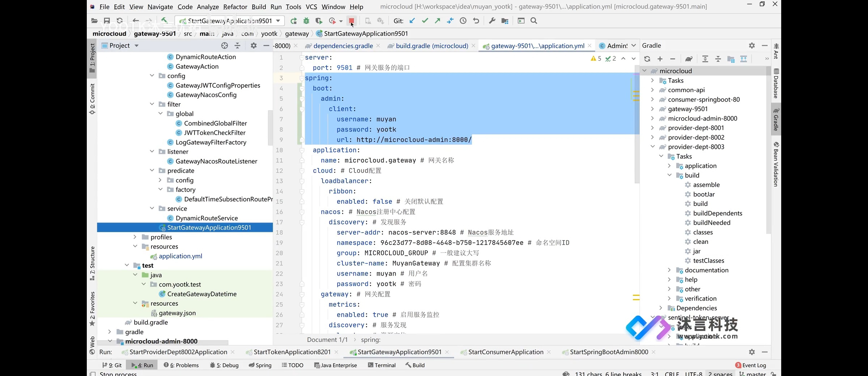The width and height of the screenshot is (868, 376).
Task: Select StartConsumerApplication run tab
Action: 506,352
